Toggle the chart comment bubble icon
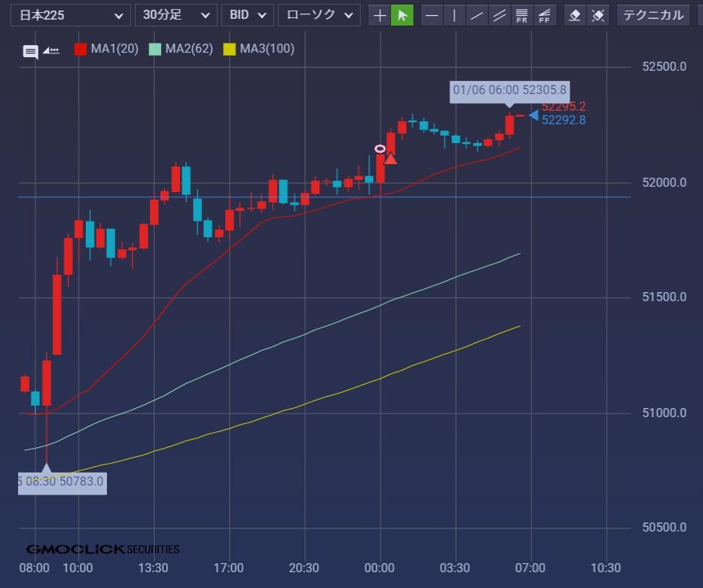 [x=30, y=51]
